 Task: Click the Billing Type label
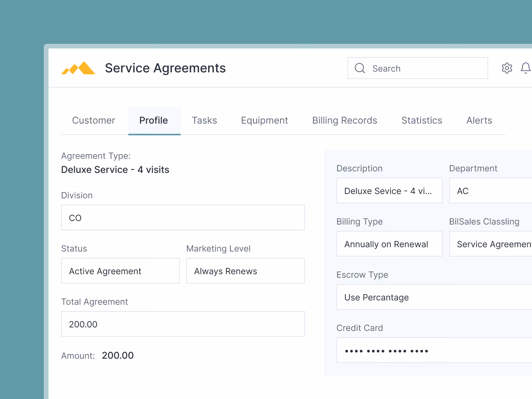click(x=359, y=221)
